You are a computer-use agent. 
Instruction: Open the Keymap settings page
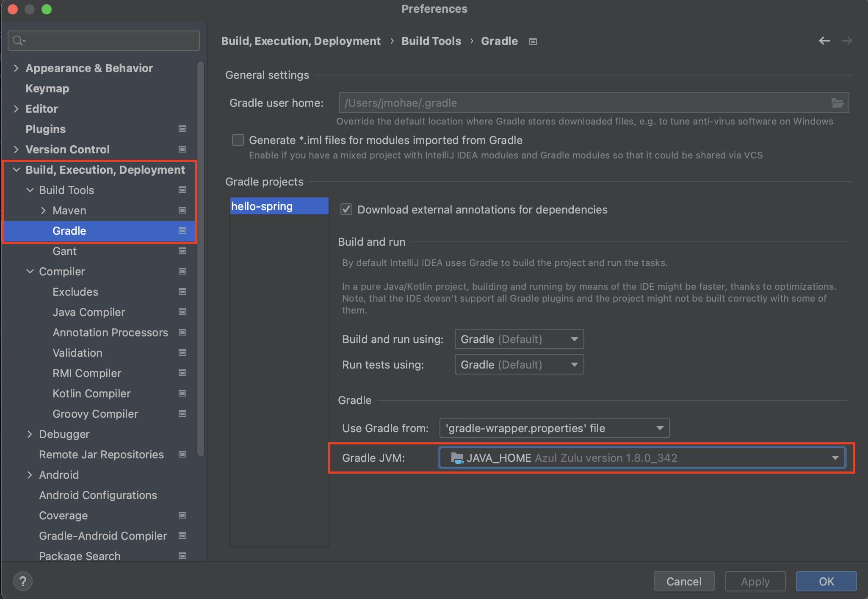coord(47,89)
